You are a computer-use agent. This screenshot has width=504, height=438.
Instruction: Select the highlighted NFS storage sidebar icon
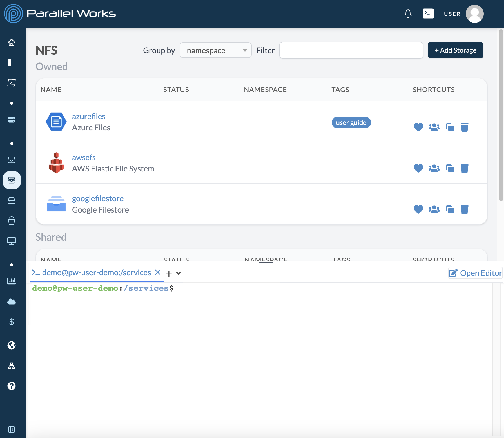tap(12, 180)
